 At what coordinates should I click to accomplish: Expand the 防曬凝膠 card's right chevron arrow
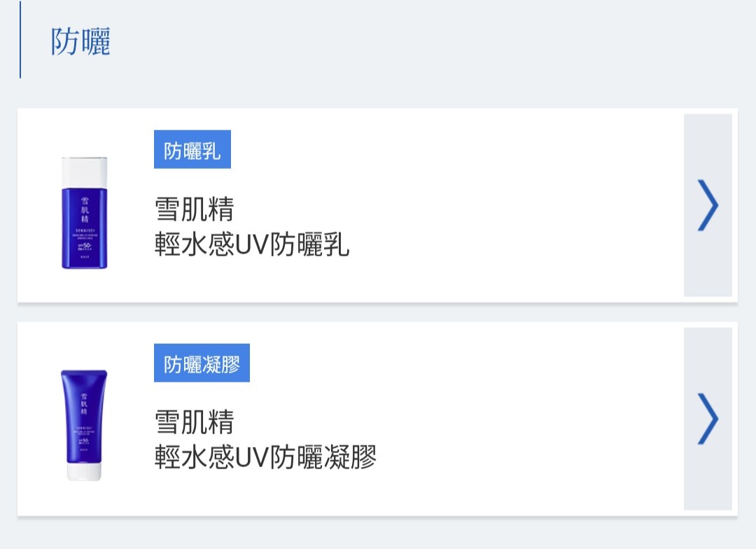[708, 419]
